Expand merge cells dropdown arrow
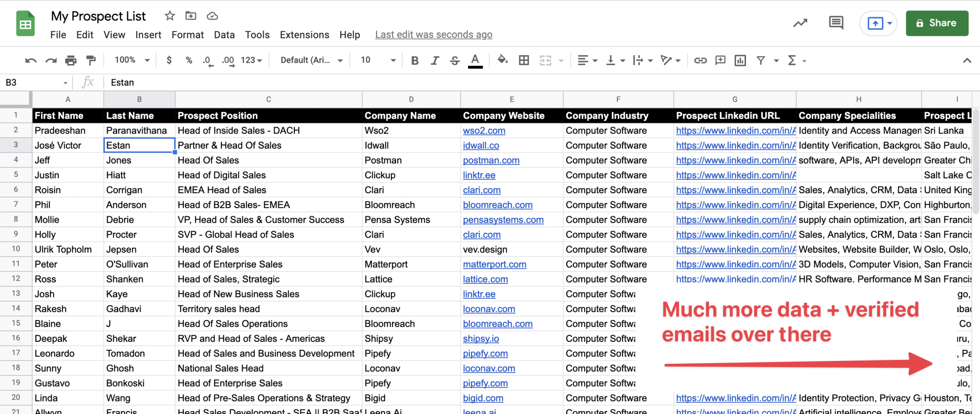This screenshot has width=980, height=414. (561, 61)
